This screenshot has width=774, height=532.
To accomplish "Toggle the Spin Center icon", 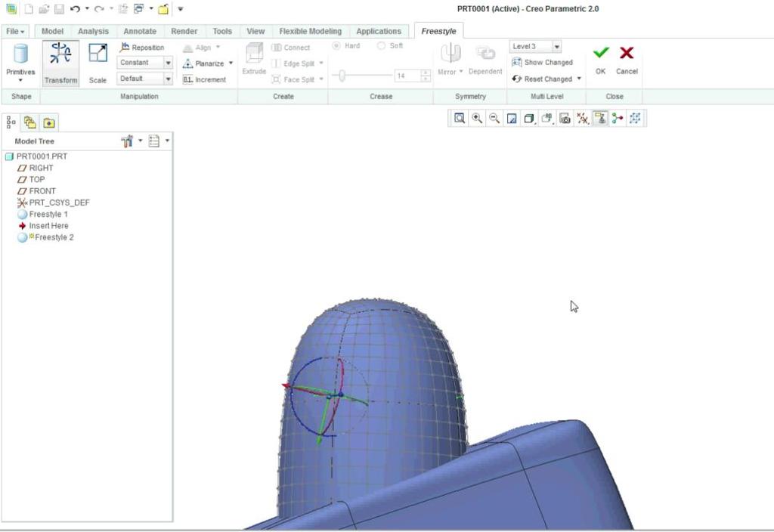I will (x=618, y=119).
